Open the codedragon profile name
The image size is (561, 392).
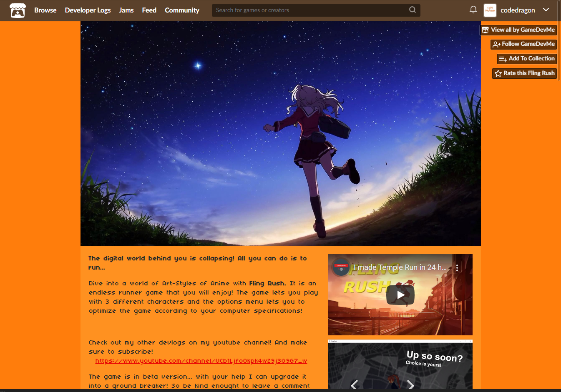[x=518, y=10]
